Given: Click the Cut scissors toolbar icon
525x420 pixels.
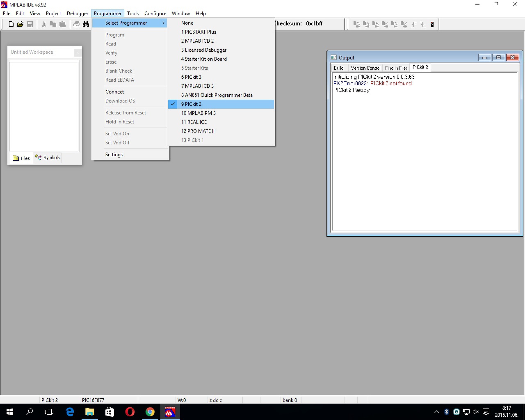Looking at the screenshot, I should 44,24.
